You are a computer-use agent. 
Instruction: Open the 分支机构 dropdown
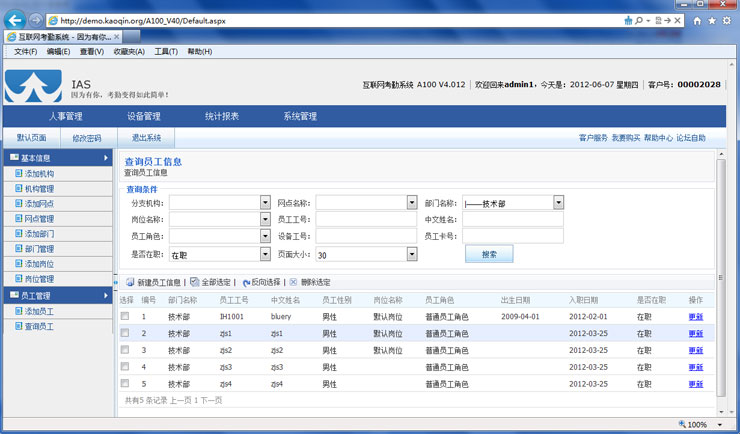point(265,203)
